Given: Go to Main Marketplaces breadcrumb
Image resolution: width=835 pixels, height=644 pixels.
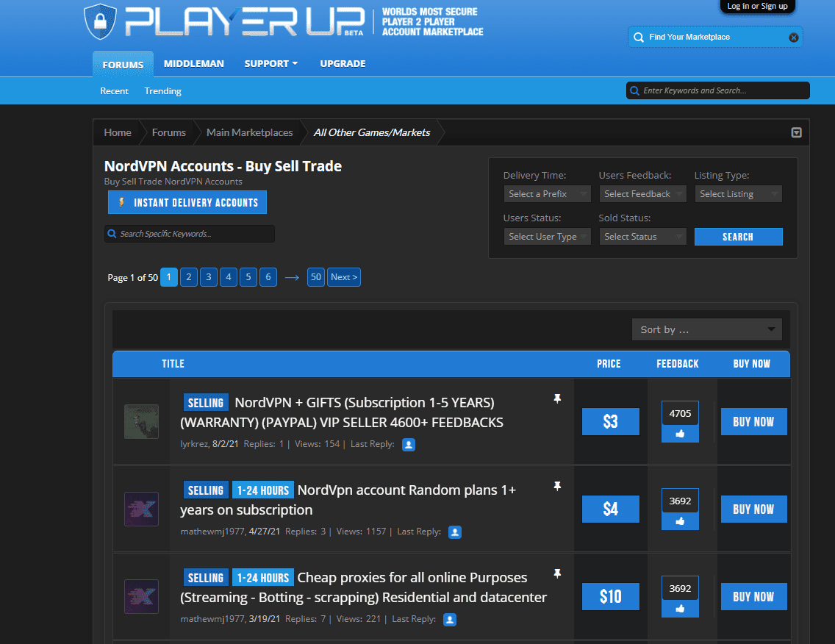Looking at the screenshot, I should click(250, 132).
